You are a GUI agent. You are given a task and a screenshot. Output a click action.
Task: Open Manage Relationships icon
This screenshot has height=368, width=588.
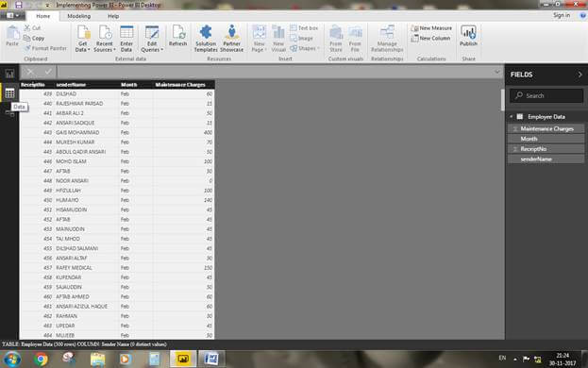click(387, 32)
